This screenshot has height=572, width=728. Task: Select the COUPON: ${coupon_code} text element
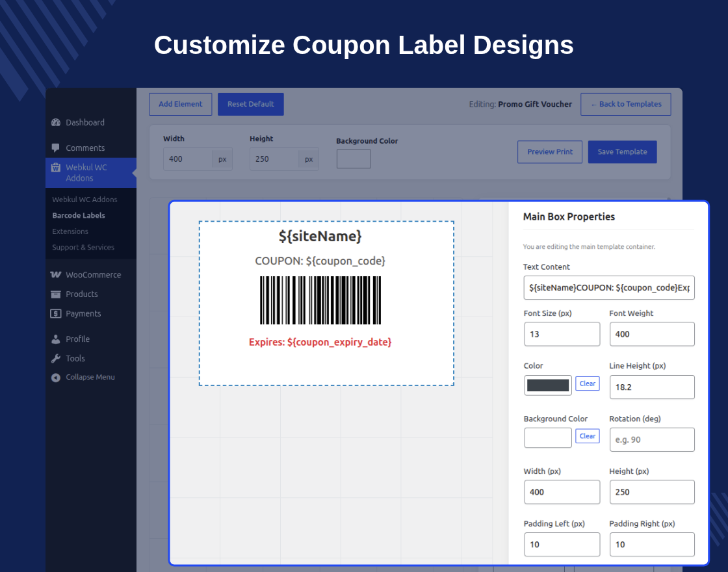pyautogui.click(x=320, y=261)
